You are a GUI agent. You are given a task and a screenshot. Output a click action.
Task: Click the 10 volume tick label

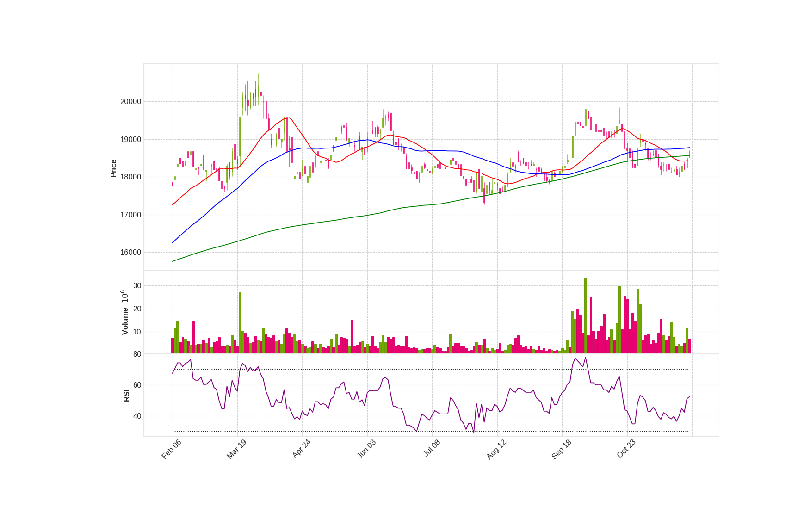tap(137, 332)
